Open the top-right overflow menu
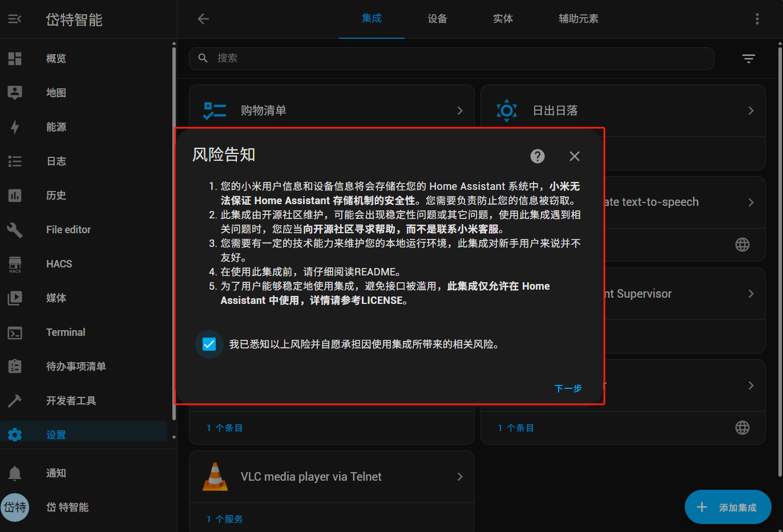Image resolution: width=783 pixels, height=532 pixels. tap(757, 19)
